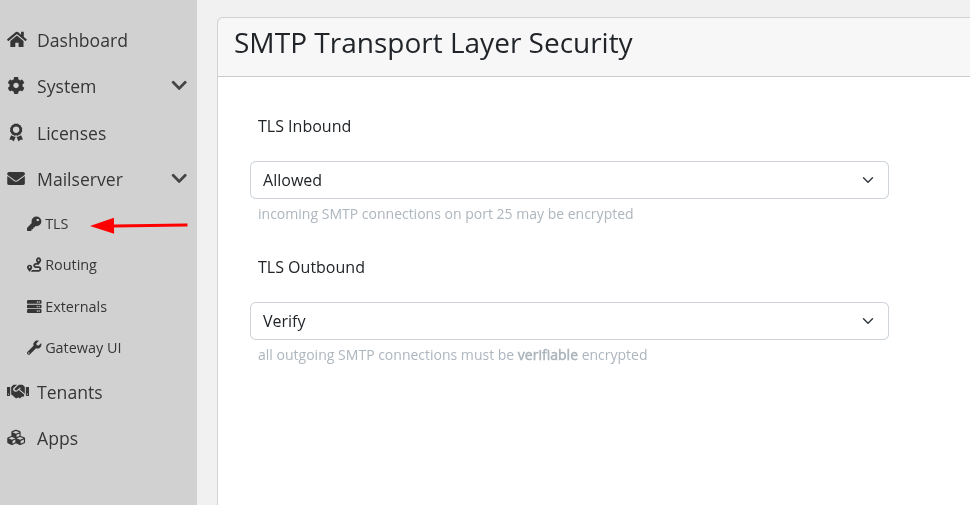Viewport: 970px width, 505px height.
Task: Click the Licenses ribbon badge icon
Action: [x=16, y=133]
